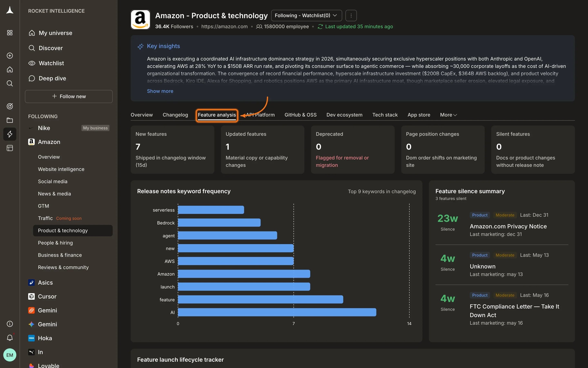This screenshot has height=368, width=588.
Task: Click the AI bar in keyword chart
Action: (x=277, y=312)
